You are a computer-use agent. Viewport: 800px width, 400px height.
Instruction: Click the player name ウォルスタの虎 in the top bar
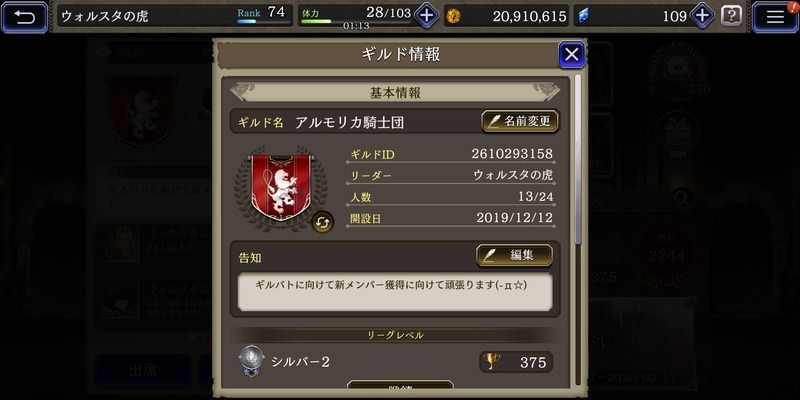105,16
